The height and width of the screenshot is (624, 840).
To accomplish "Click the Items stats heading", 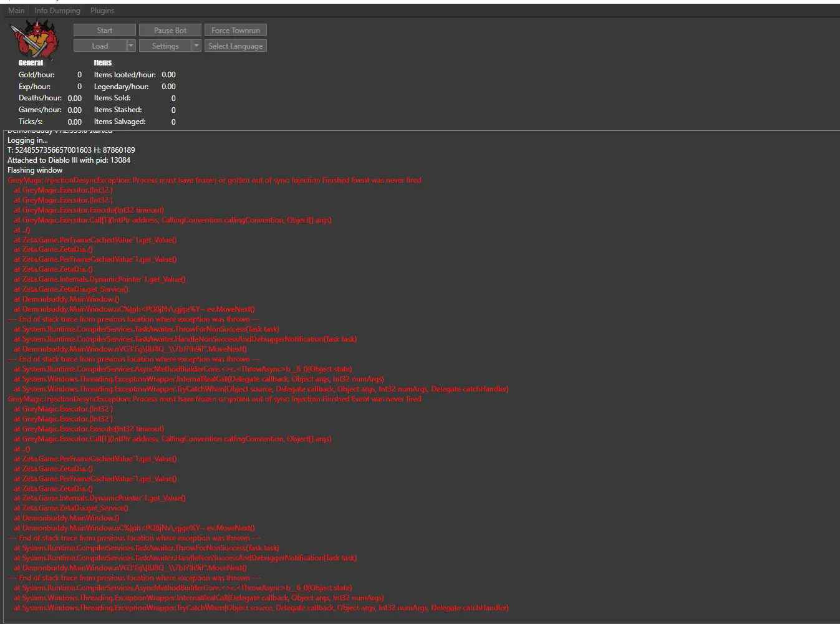I will [x=103, y=62].
